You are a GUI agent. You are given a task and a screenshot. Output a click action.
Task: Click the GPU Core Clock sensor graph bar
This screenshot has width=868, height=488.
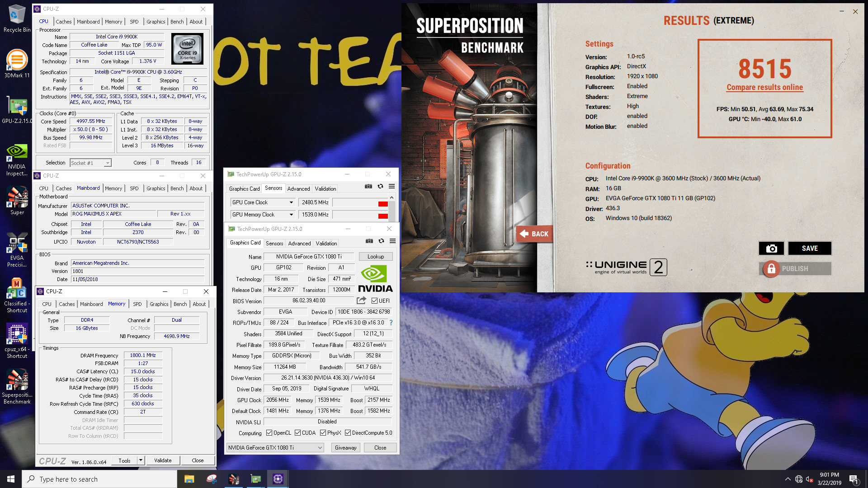360,202
